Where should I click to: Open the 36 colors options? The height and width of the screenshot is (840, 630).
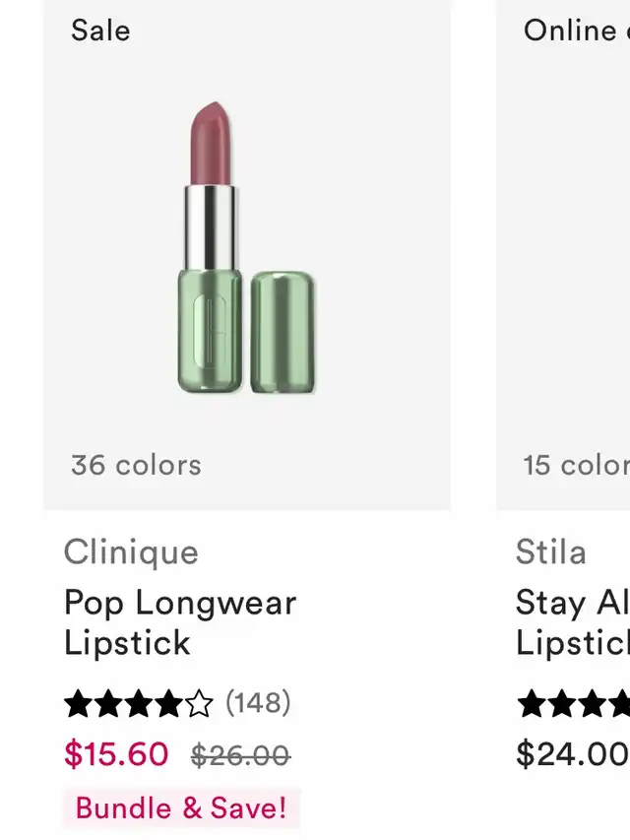click(x=136, y=465)
